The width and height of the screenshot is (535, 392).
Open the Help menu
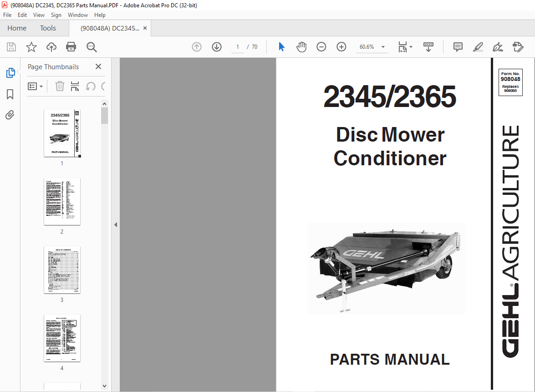click(x=100, y=15)
